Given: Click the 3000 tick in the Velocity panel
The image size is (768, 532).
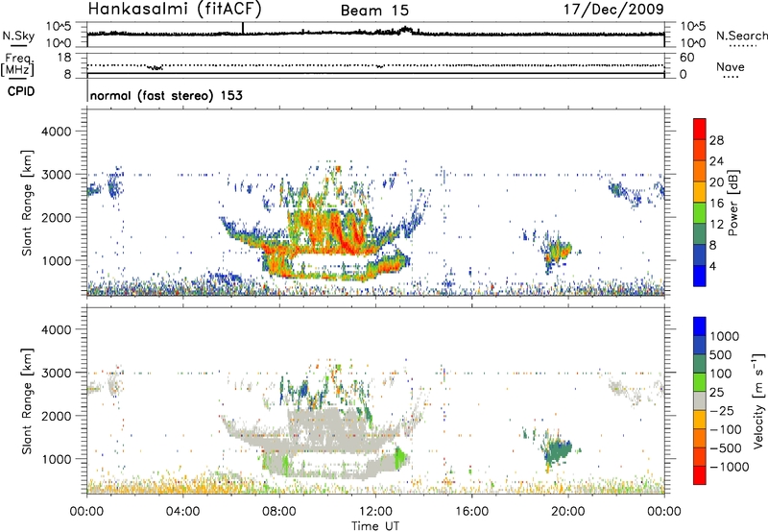Looking at the screenshot, I should pos(56,373).
